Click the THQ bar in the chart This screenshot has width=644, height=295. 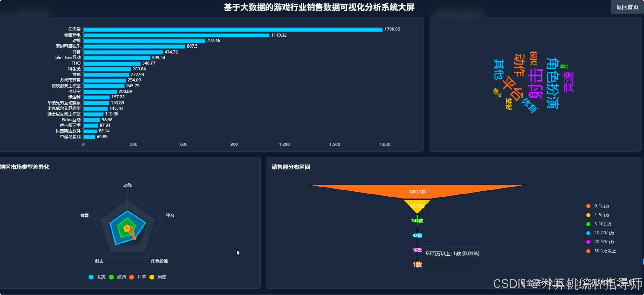pyautogui.click(x=112, y=63)
